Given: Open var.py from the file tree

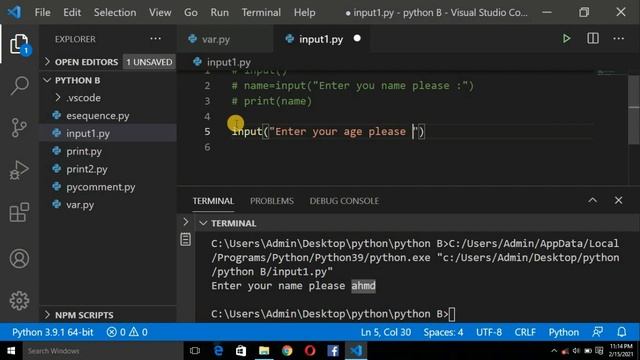Looking at the screenshot, I should [108, 204].
